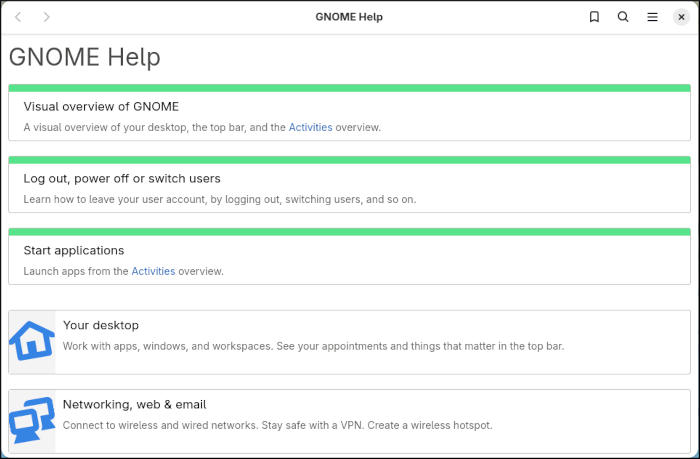Open the bookmarks button in header
This screenshot has width=700, height=459.
point(594,17)
